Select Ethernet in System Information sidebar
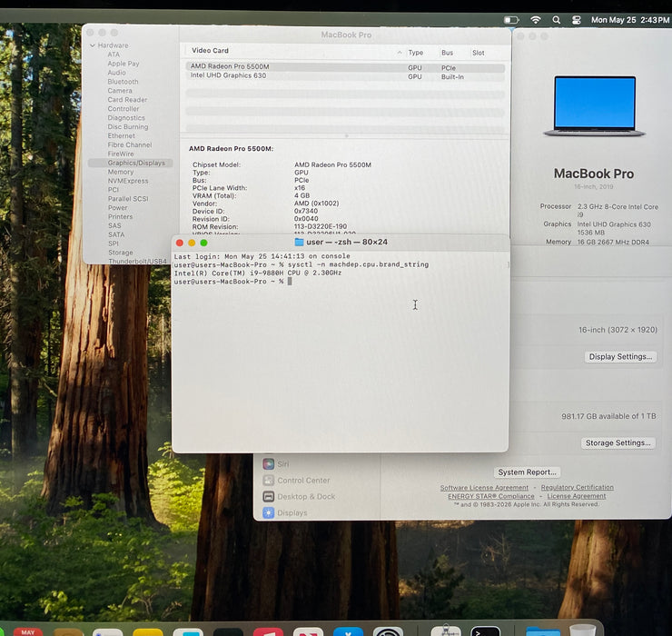 [122, 135]
